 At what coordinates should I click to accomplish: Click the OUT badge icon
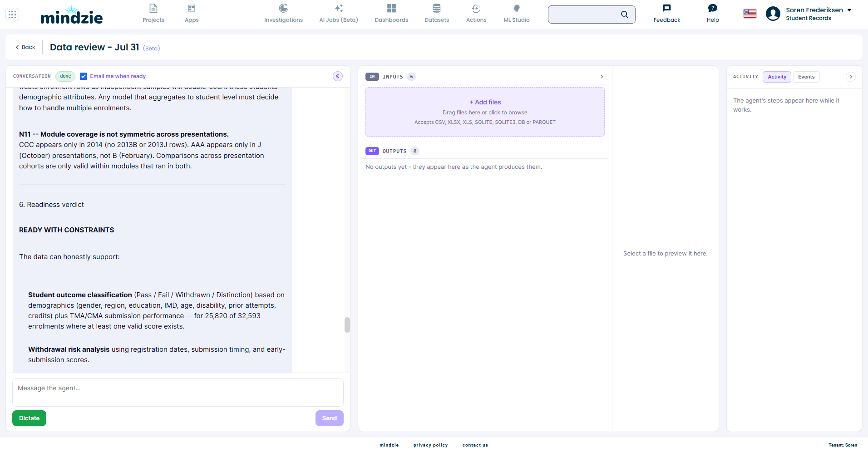coord(372,151)
